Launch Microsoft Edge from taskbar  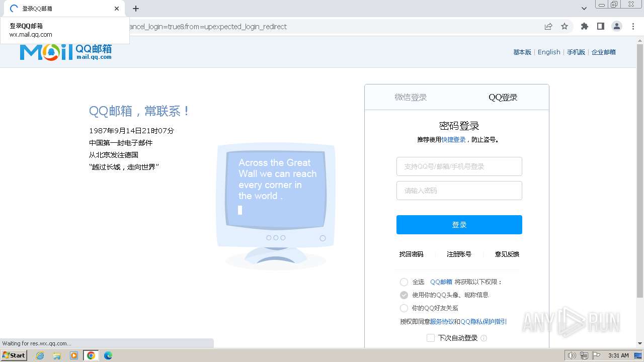point(108,355)
